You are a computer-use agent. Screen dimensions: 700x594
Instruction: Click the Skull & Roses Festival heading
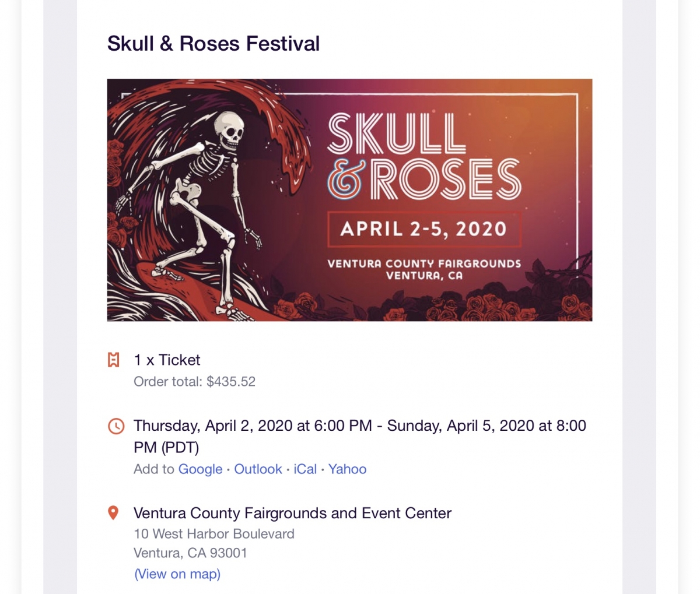[213, 44]
